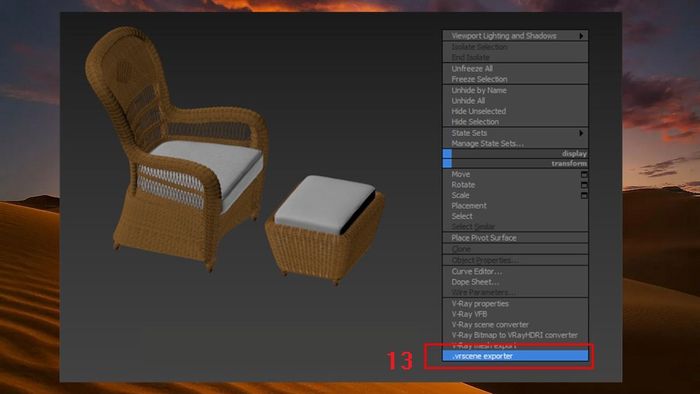Activate the Rotate transform command
Viewport: 700px width, 394px height.
click(x=463, y=185)
